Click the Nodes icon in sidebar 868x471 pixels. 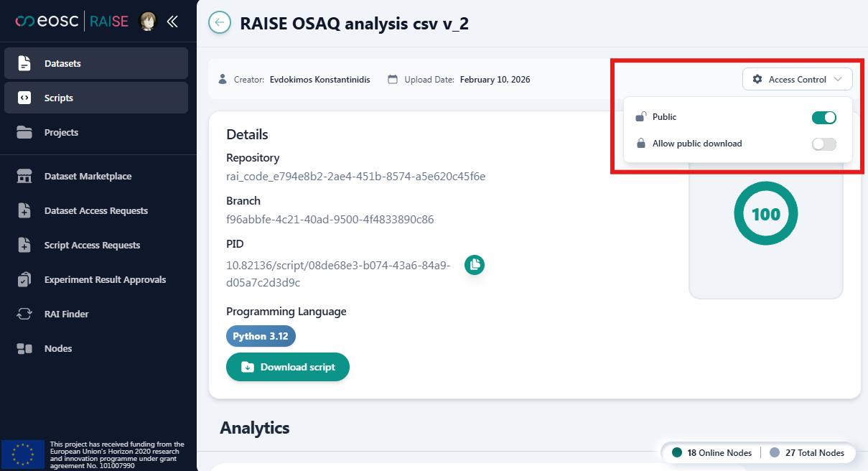tap(24, 348)
